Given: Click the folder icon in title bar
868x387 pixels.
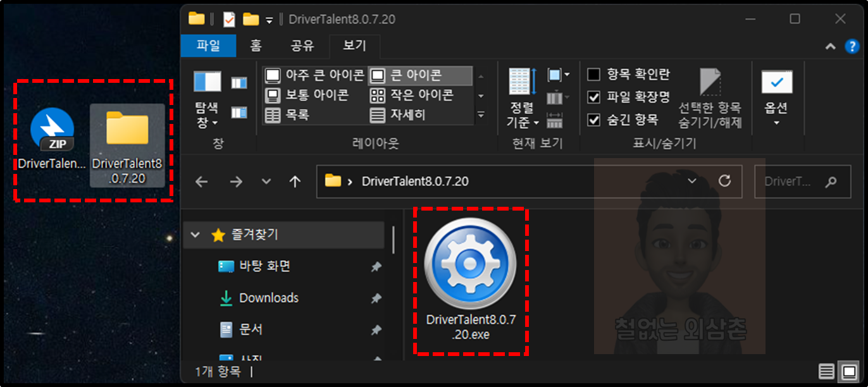Looking at the screenshot, I should 197,18.
